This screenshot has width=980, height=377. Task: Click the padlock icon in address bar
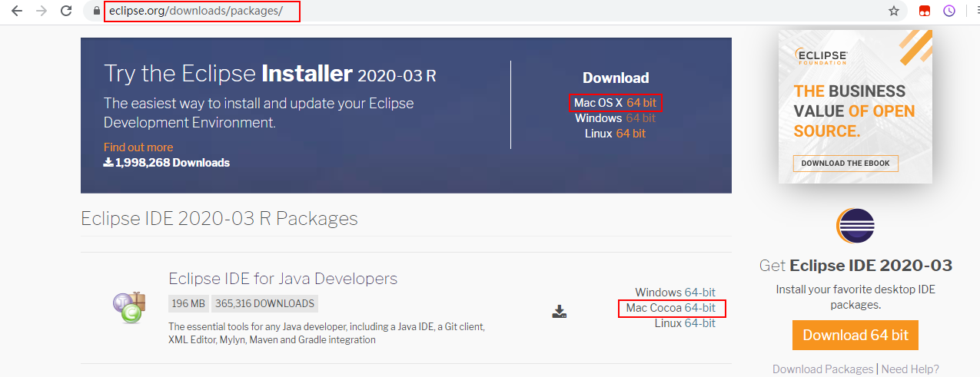(x=96, y=11)
